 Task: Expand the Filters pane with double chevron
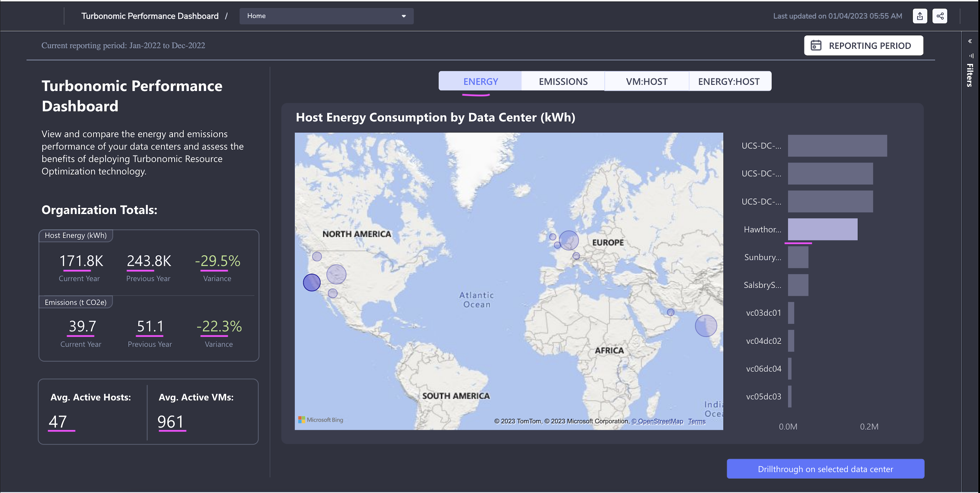point(970,41)
